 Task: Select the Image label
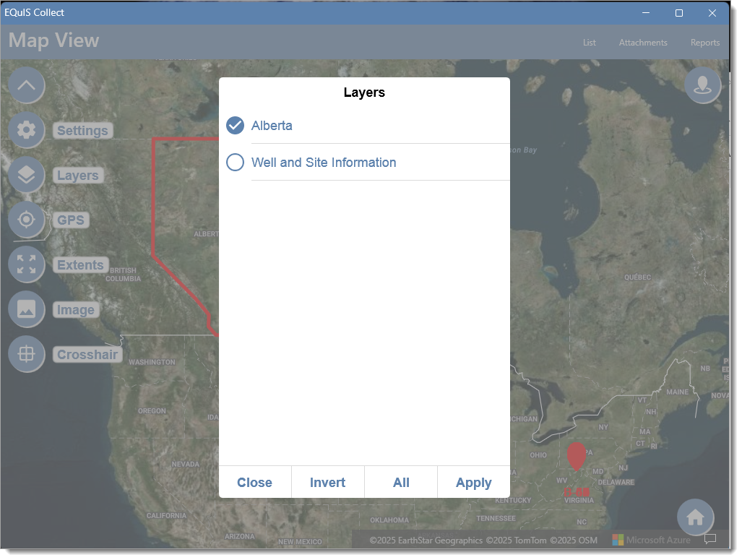coord(76,309)
